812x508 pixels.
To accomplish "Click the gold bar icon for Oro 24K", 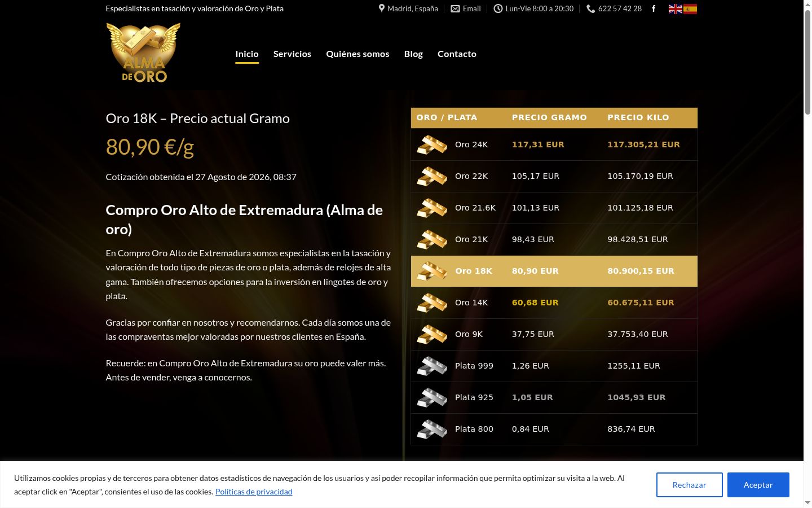I will [x=432, y=144].
